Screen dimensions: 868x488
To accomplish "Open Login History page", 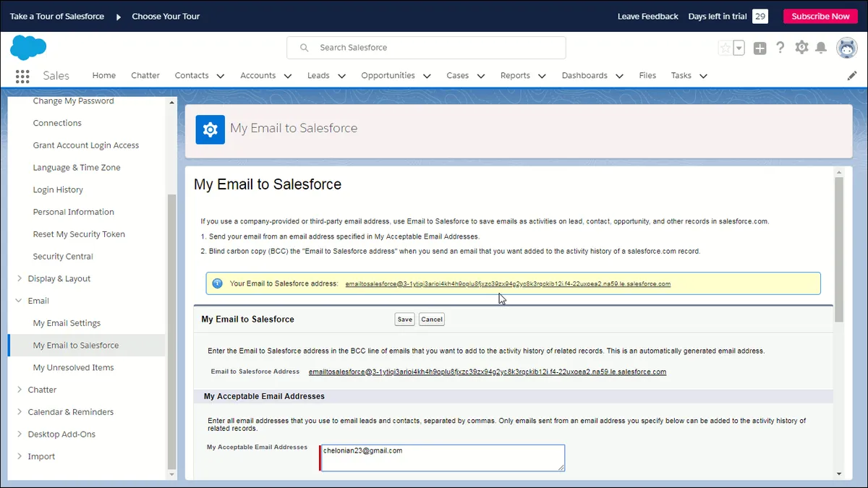I will 58,190.
